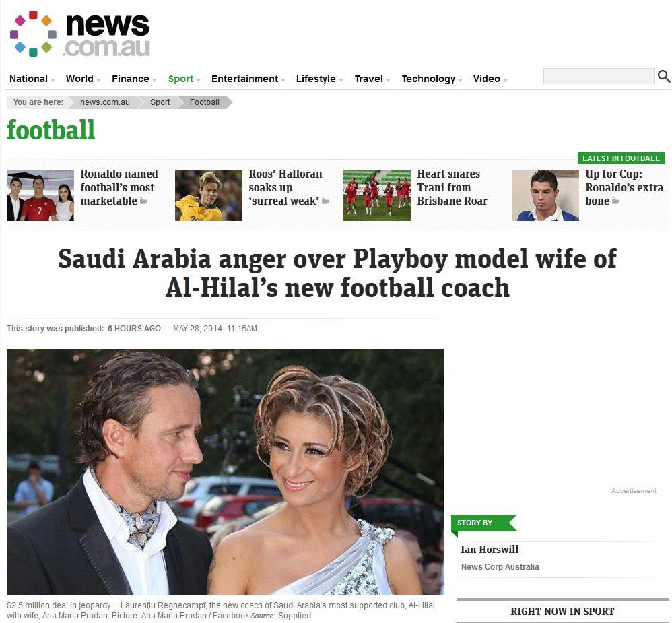Image resolution: width=672 pixels, height=623 pixels.
Task: Click video camera icon beside Ronaldo marketable headline
Action: pyautogui.click(x=143, y=201)
